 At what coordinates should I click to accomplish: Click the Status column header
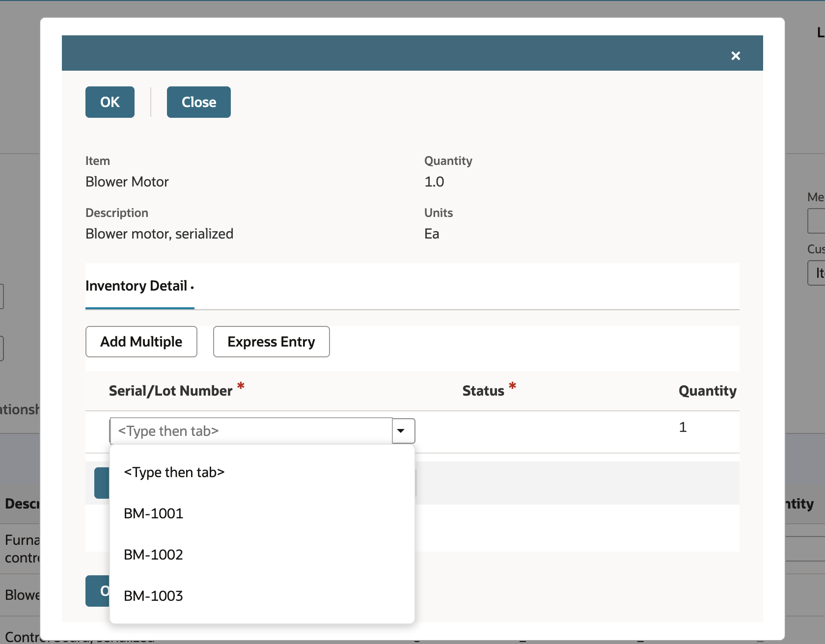click(x=483, y=391)
